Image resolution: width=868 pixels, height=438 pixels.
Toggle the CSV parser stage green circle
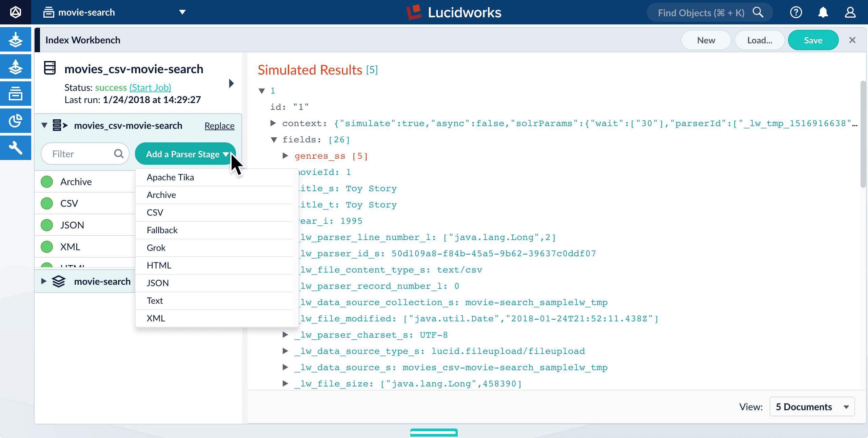click(47, 203)
